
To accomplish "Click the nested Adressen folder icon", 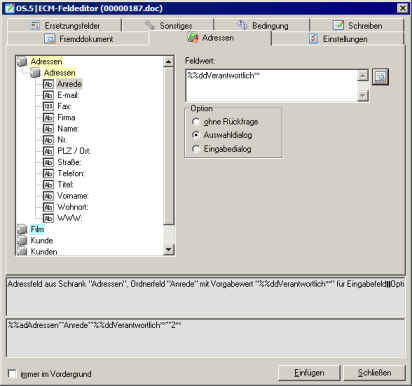I will [36, 73].
